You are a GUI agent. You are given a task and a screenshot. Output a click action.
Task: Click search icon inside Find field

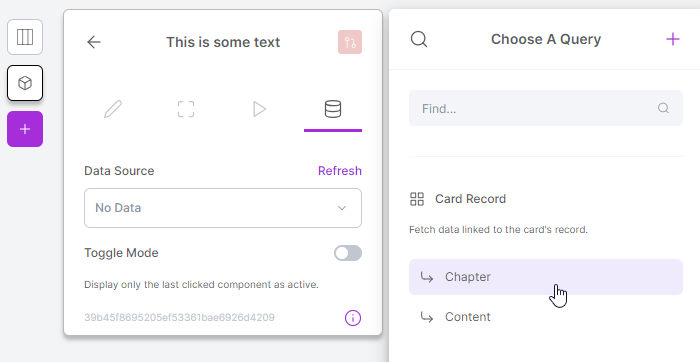click(x=663, y=108)
